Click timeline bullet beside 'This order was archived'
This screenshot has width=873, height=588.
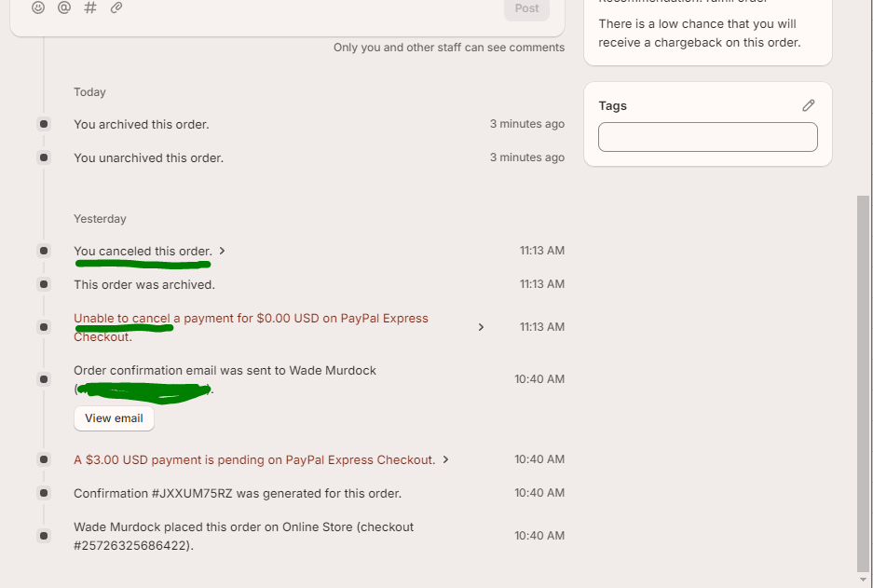click(x=44, y=284)
